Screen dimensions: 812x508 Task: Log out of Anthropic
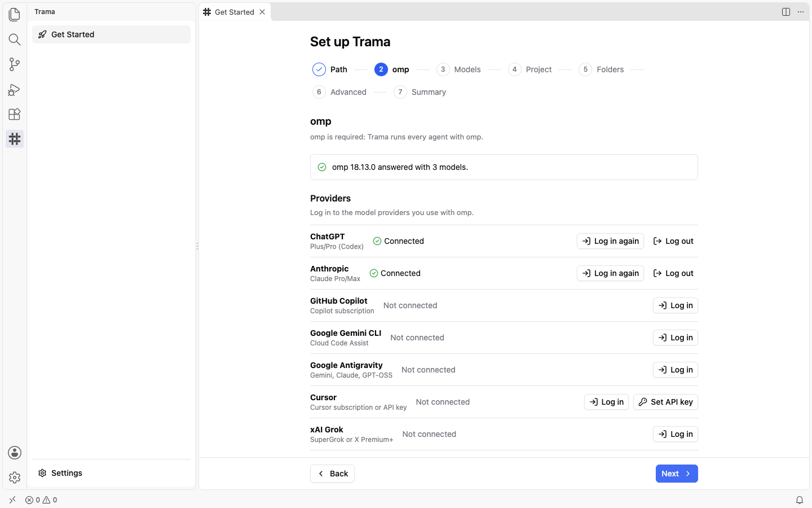click(x=673, y=273)
